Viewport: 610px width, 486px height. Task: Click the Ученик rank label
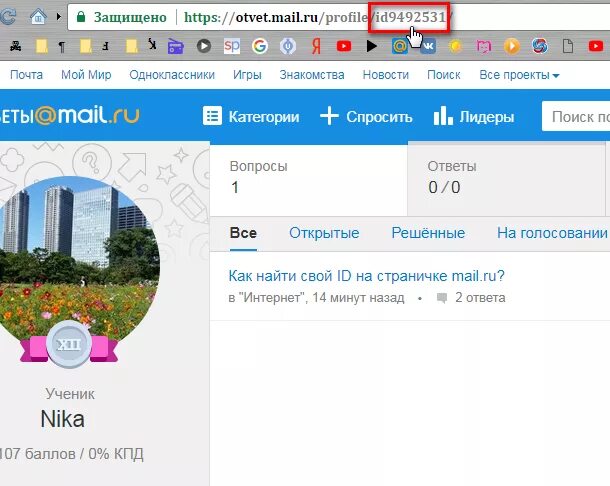click(70, 393)
